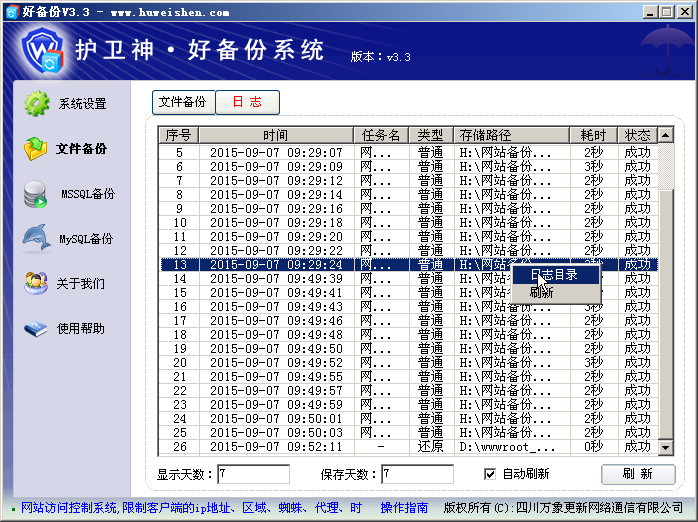Select log row number 19

(x=409, y=349)
